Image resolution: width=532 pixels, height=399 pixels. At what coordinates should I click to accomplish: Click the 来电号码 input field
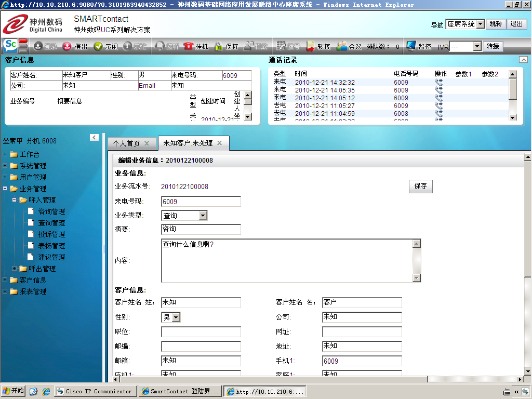[201, 202]
